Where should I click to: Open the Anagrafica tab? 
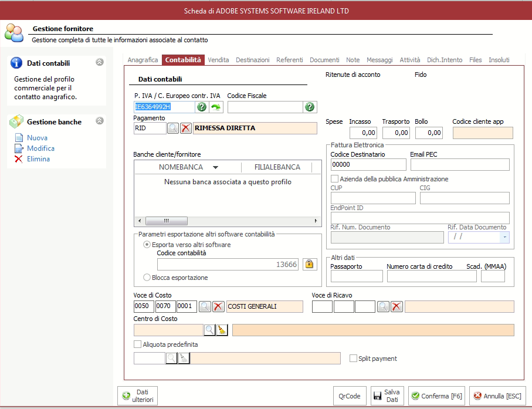tap(143, 60)
